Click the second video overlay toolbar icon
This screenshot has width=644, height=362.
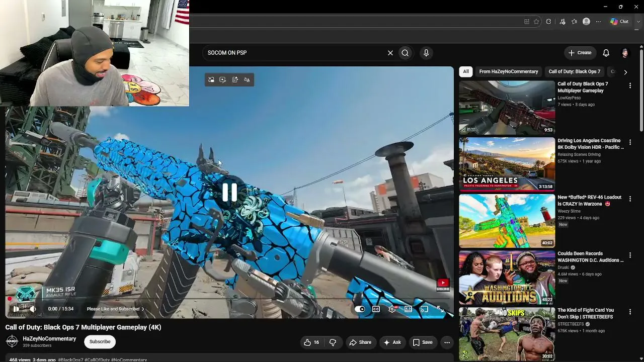(x=223, y=80)
